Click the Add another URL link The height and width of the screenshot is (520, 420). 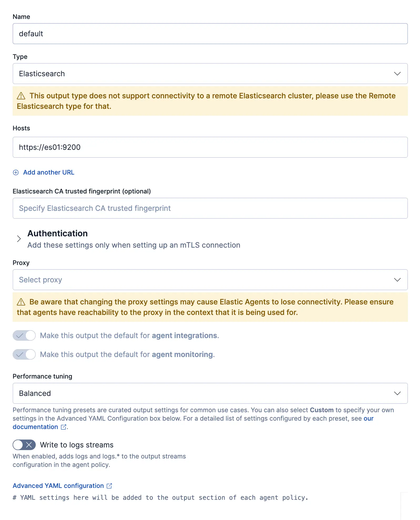49,172
